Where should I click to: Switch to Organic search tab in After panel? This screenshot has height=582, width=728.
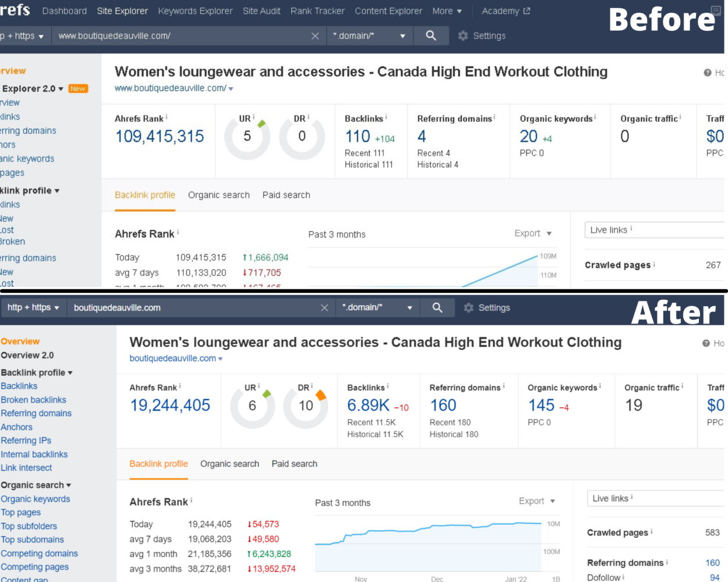point(229,464)
